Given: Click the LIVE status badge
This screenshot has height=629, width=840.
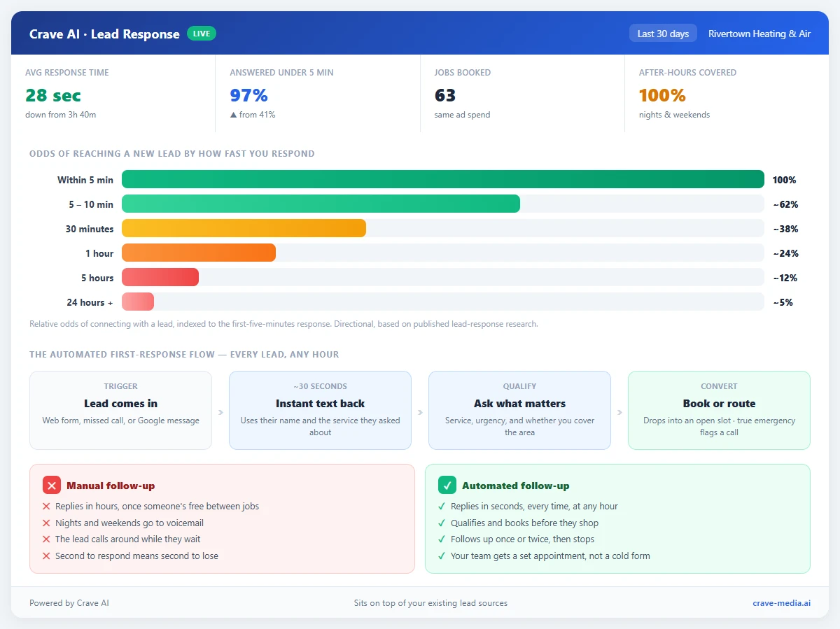Looking at the screenshot, I should click(202, 34).
